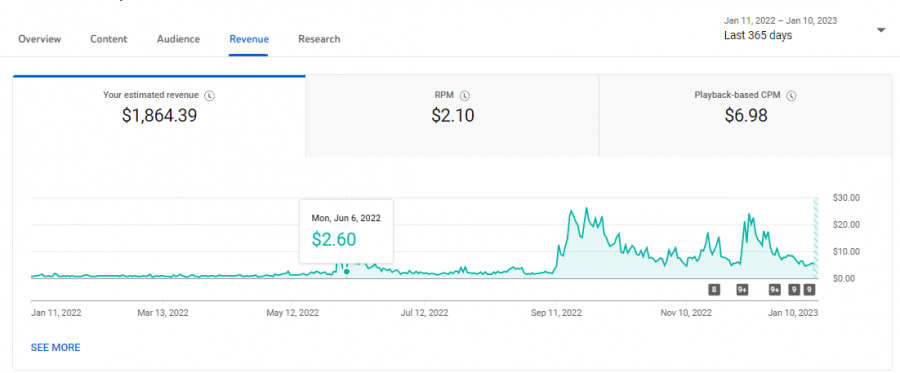Click clock icon beside Your estimated revenue
The width and height of the screenshot is (900, 373).
pyautogui.click(x=210, y=96)
